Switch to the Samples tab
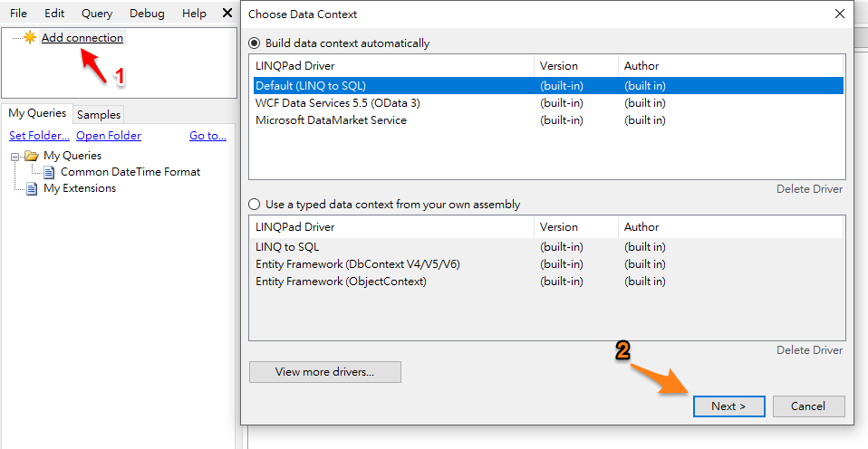This screenshot has height=449, width=868. pyautogui.click(x=99, y=114)
